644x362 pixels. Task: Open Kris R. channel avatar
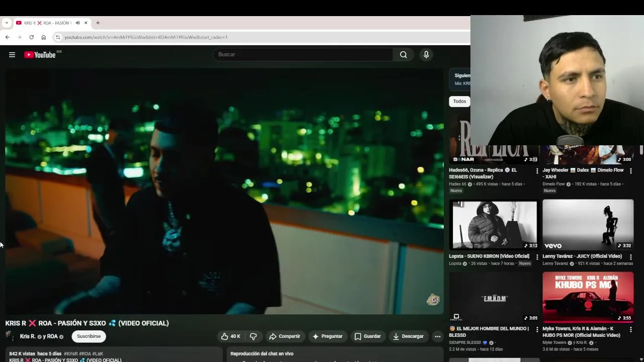pyautogui.click(x=10, y=336)
